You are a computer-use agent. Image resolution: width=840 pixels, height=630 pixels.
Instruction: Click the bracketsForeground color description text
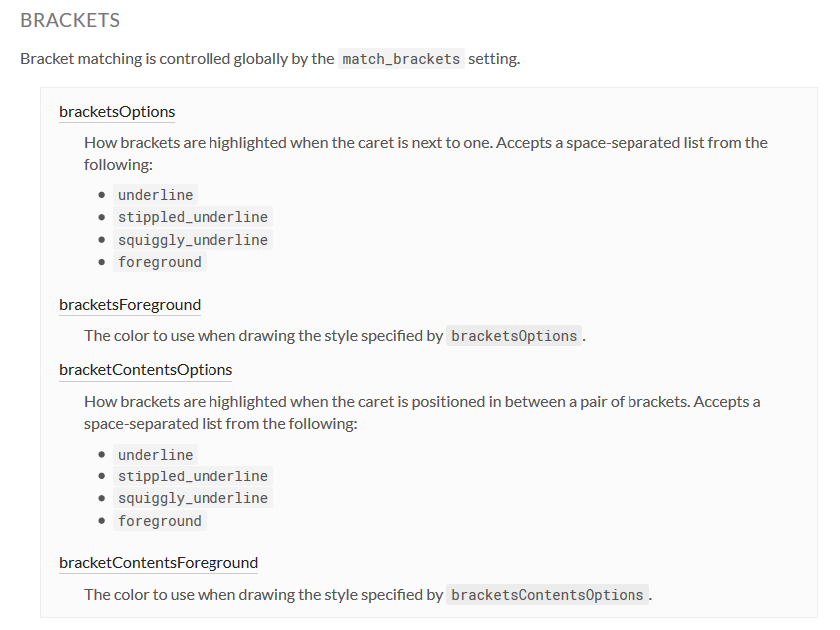tap(262, 336)
